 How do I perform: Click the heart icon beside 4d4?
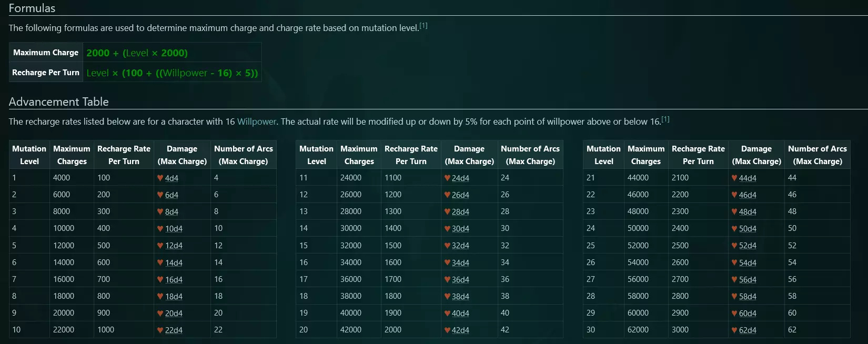160,178
